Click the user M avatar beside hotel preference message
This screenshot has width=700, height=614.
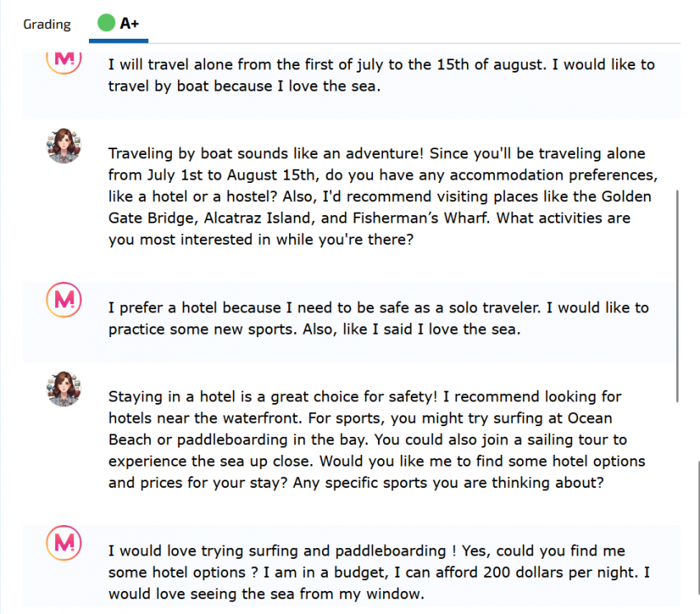[x=64, y=299]
